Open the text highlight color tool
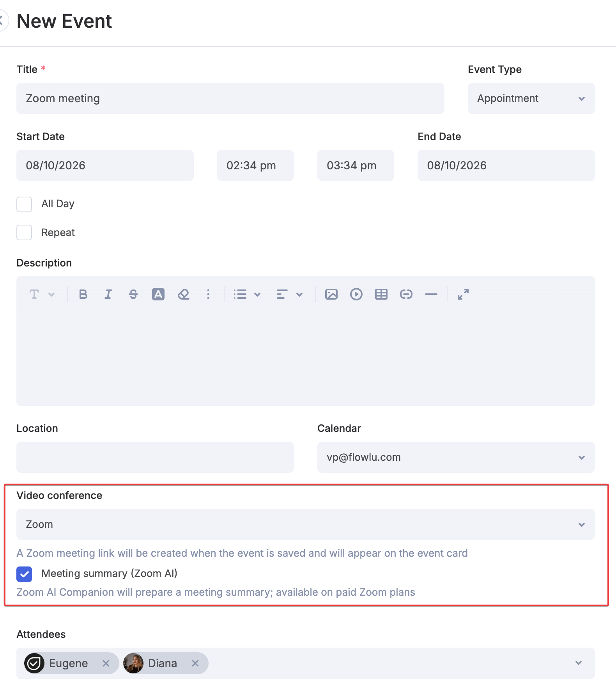The height and width of the screenshot is (696, 616). [158, 294]
